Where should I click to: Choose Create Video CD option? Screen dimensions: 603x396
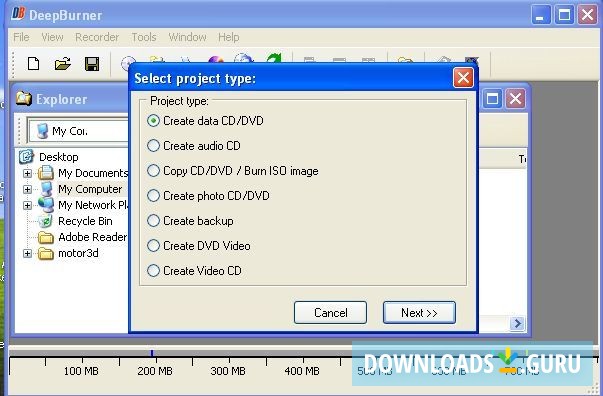tap(194, 271)
